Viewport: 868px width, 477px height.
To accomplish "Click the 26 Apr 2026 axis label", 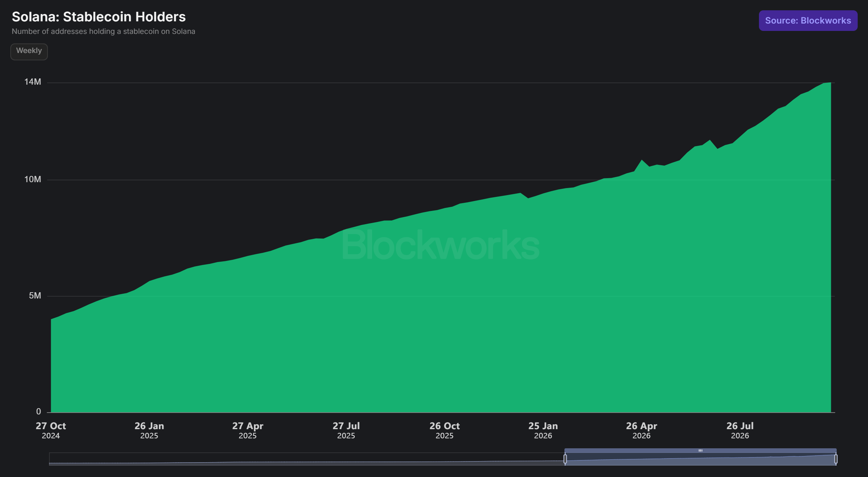I will click(641, 430).
